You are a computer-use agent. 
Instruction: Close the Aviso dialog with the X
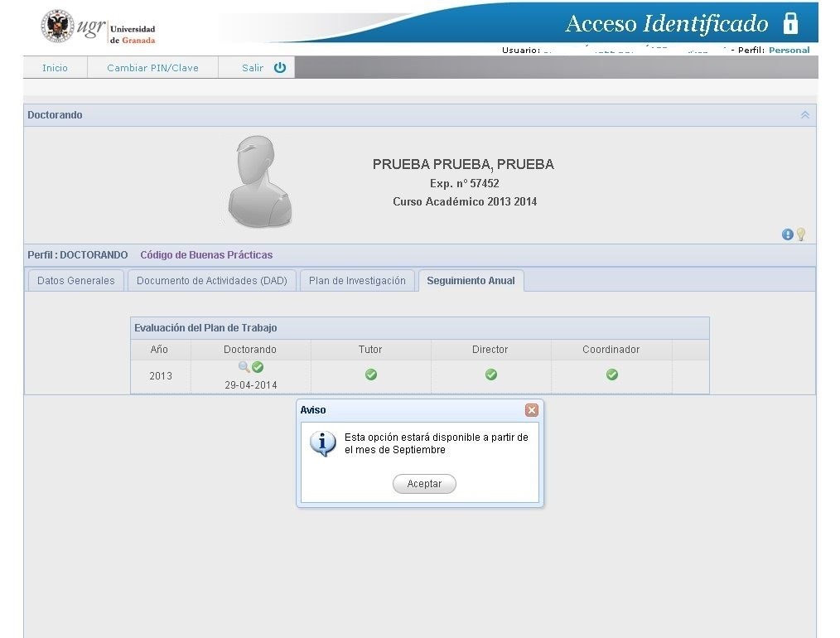532,410
